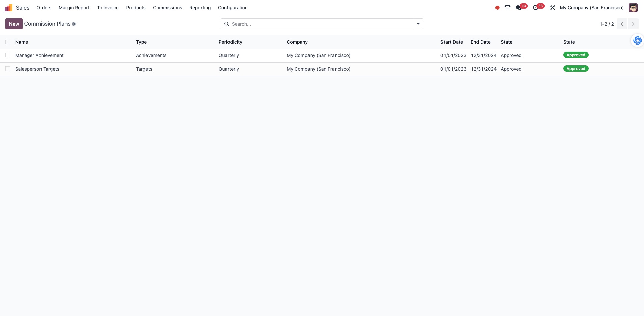Open the debug tools wrench icon
The height and width of the screenshot is (316, 644).
[x=553, y=8]
